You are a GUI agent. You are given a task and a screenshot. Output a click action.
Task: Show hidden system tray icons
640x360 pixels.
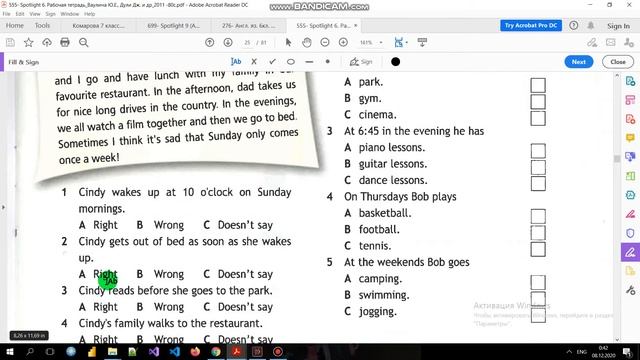[569, 351]
